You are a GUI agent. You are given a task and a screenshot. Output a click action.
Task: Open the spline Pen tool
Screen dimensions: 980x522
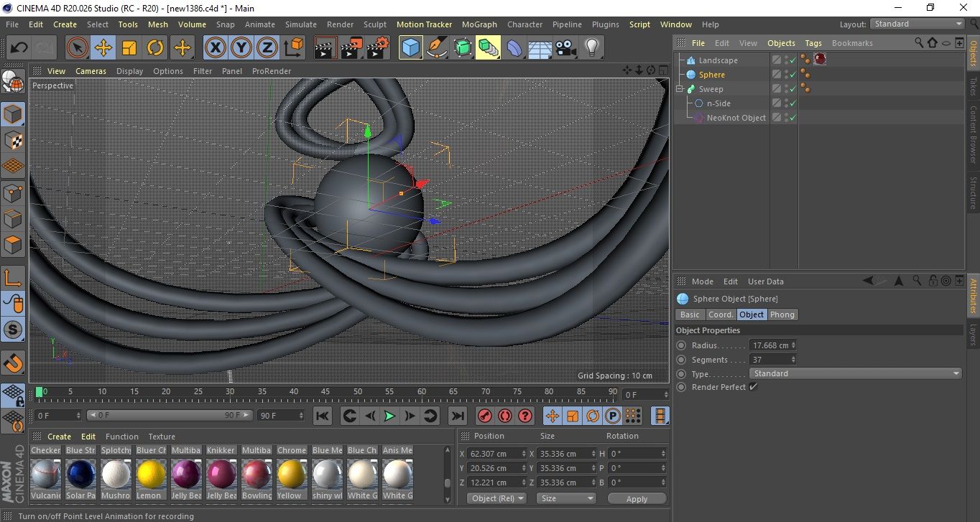[437, 48]
